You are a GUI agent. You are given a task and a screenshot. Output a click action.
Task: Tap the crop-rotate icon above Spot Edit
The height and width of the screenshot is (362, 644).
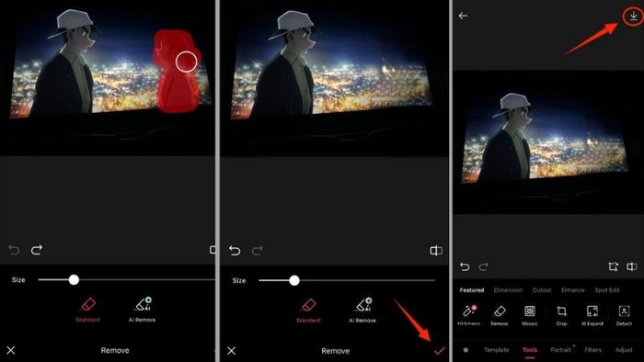click(x=613, y=266)
